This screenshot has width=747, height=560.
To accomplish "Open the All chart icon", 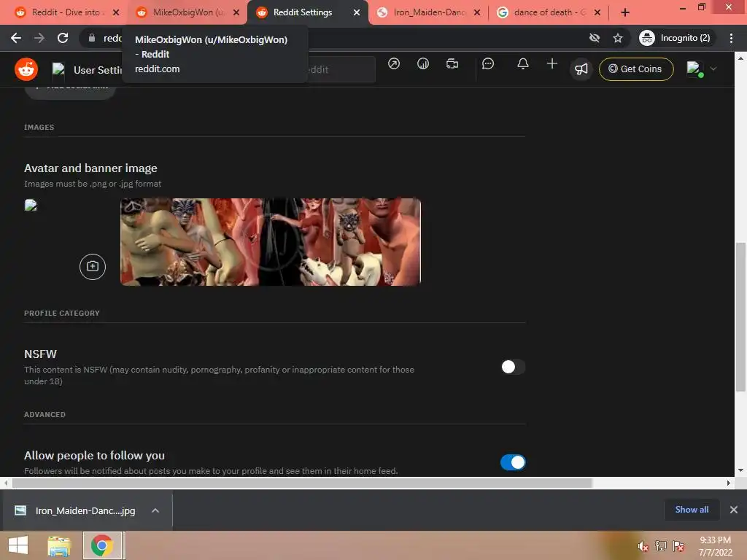I will point(422,64).
